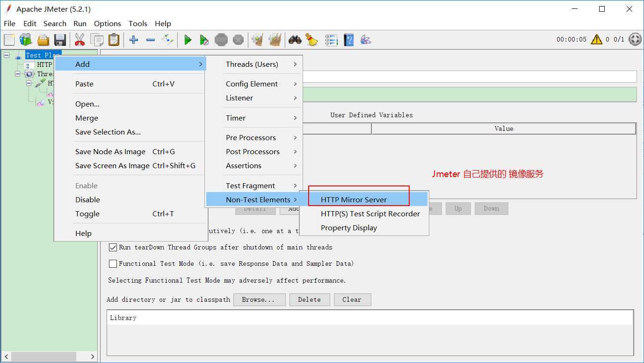This screenshot has width=644, height=363.
Task: Click the remote engines circular icon at right
Action: point(635,39)
